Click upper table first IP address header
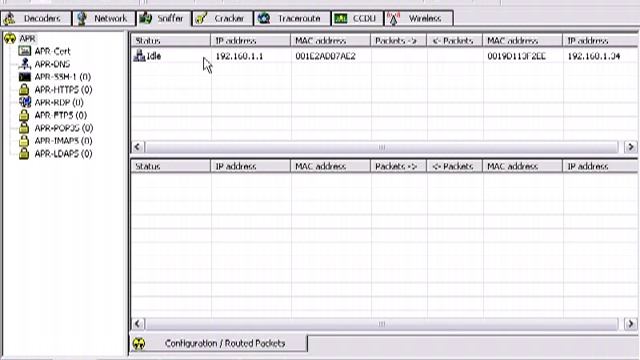 point(251,40)
